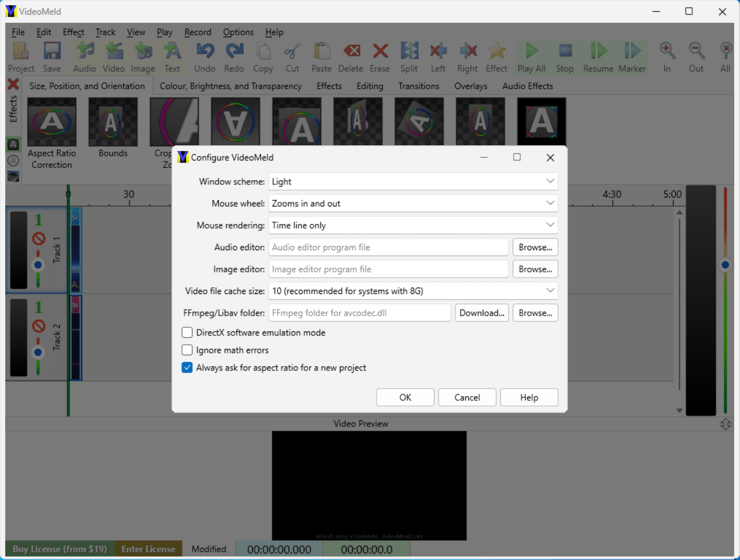The image size is (740, 560).
Task: Switch to Colour, Brightness, and Transparency tab
Action: [231, 86]
